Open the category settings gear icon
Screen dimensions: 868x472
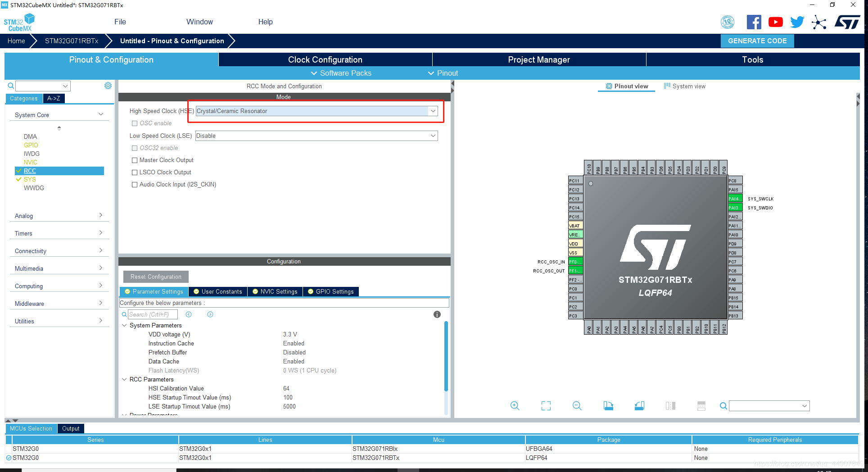(108, 86)
